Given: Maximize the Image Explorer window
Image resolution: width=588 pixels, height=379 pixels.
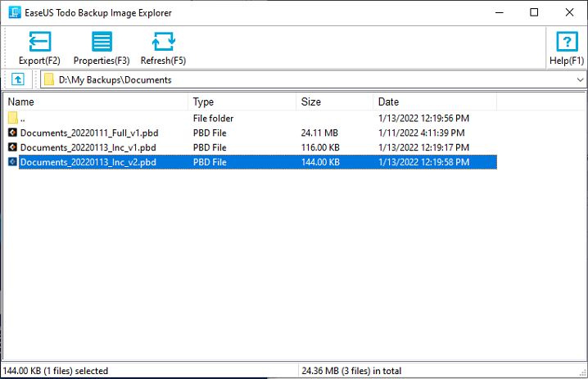Looking at the screenshot, I should pyautogui.click(x=534, y=12).
